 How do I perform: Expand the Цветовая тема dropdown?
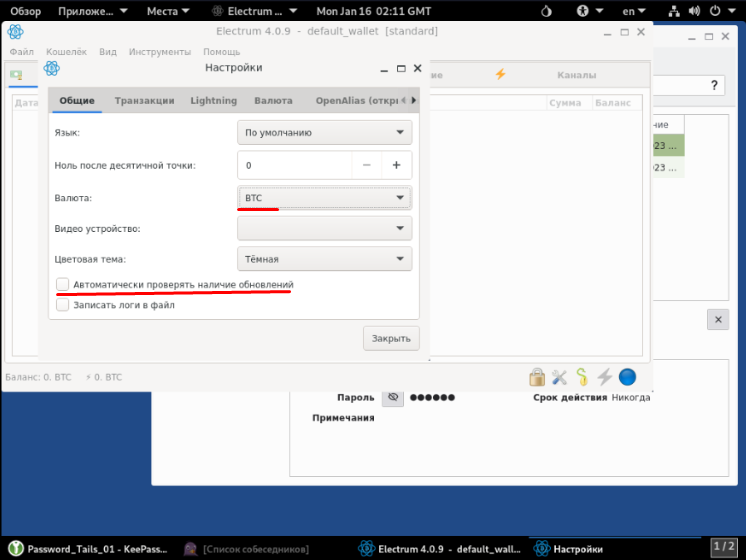pos(324,258)
